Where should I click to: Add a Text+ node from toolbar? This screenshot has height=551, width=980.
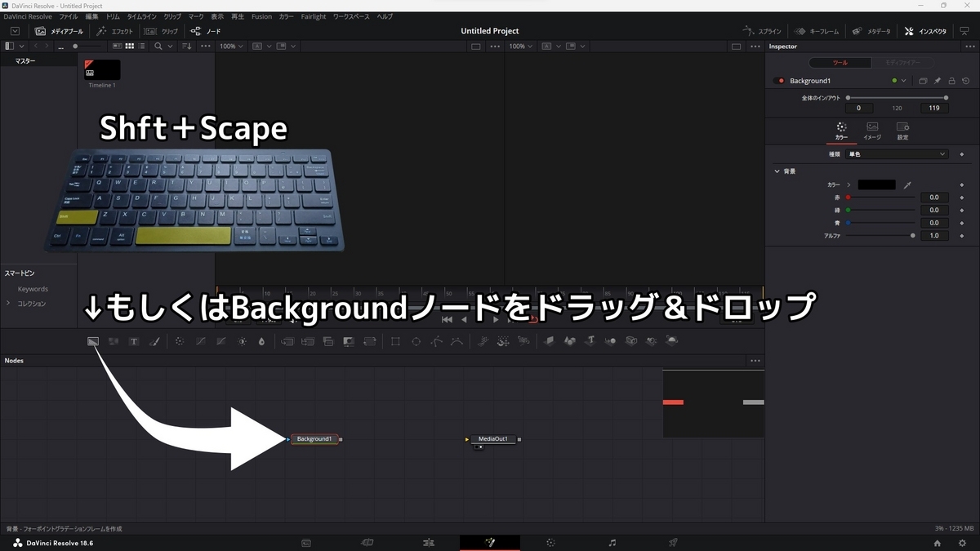pyautogui.click(x=134, y=341)
